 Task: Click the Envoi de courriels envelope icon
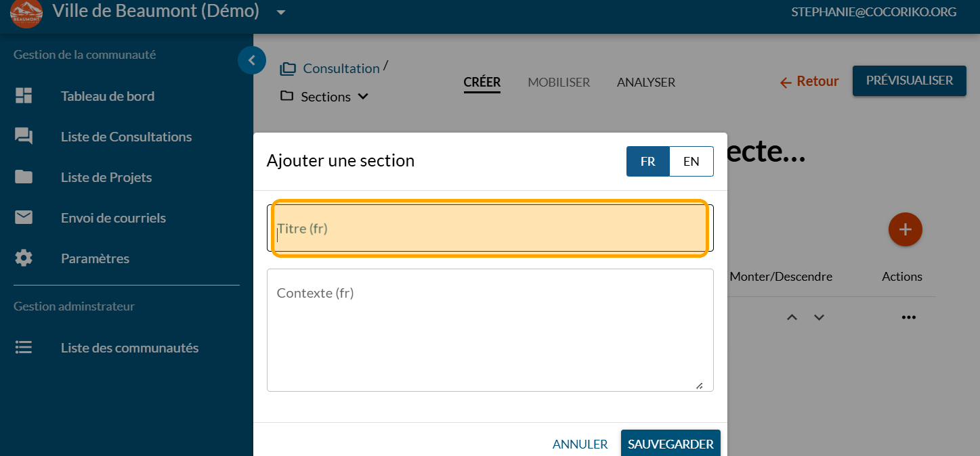coord(24,218)
